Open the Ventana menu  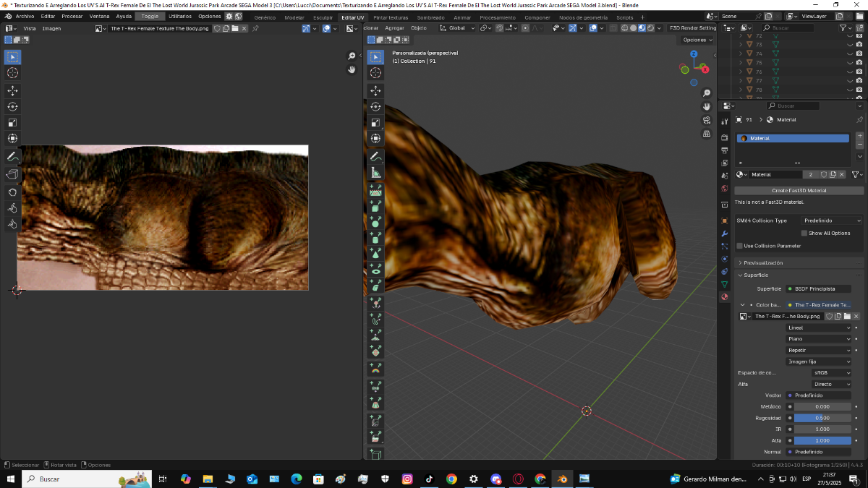tap(100, 16)
